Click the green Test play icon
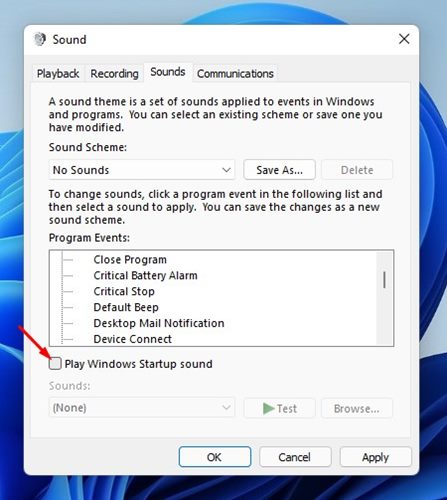447x500 pixels. 269,408
